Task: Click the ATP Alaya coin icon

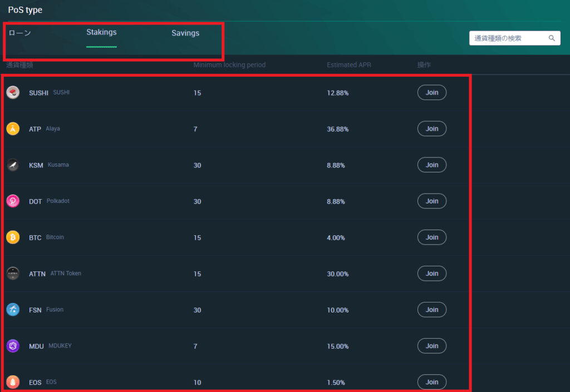Action: tap(13, 128)
